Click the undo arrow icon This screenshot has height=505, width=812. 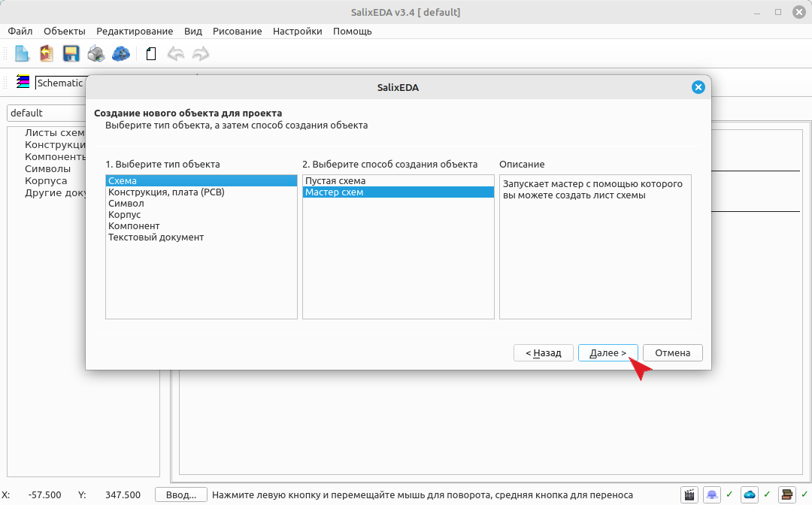tap(176, 53)
